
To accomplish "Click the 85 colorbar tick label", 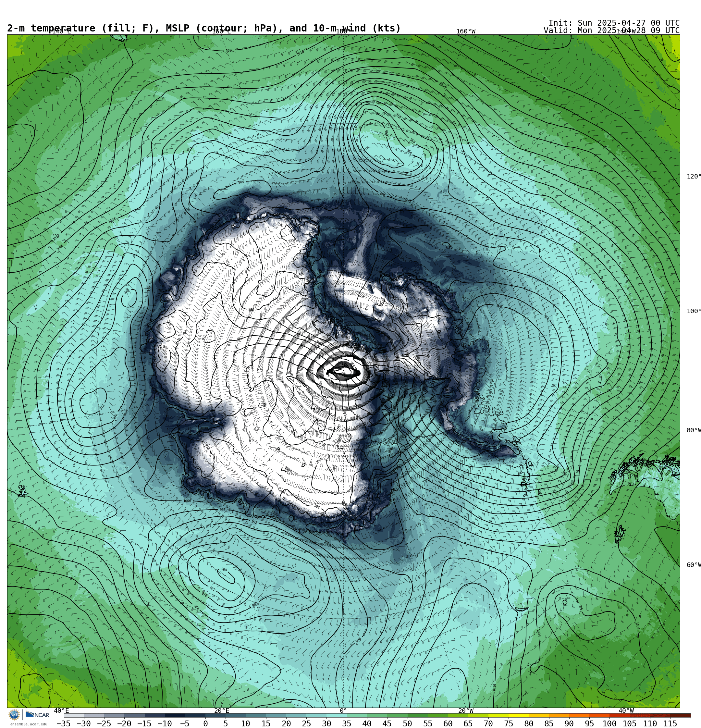I will [549, 723].
